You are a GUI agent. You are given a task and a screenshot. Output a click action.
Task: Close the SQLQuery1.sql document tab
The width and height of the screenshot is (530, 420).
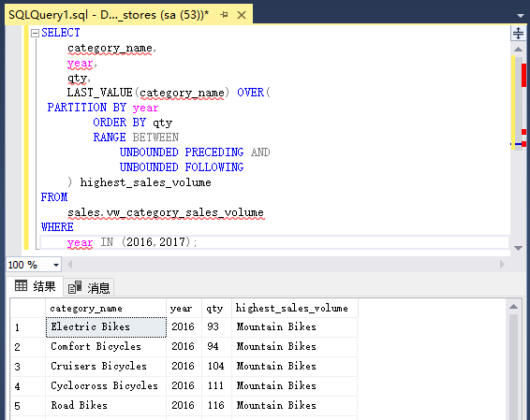click(x=242, y=15)
